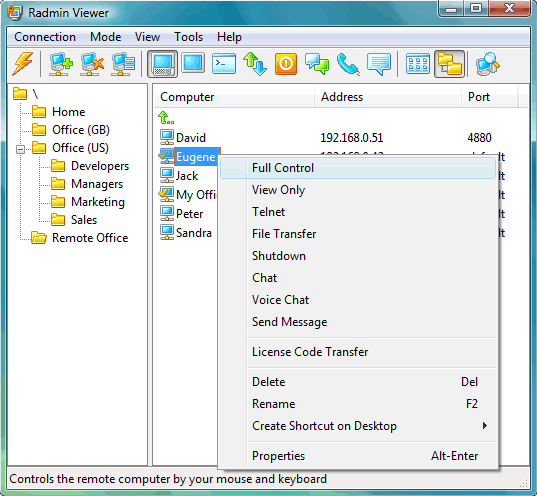Go up one level with green arrow
537x496 pixels.
pyautogui.click(x=166, y=118)
